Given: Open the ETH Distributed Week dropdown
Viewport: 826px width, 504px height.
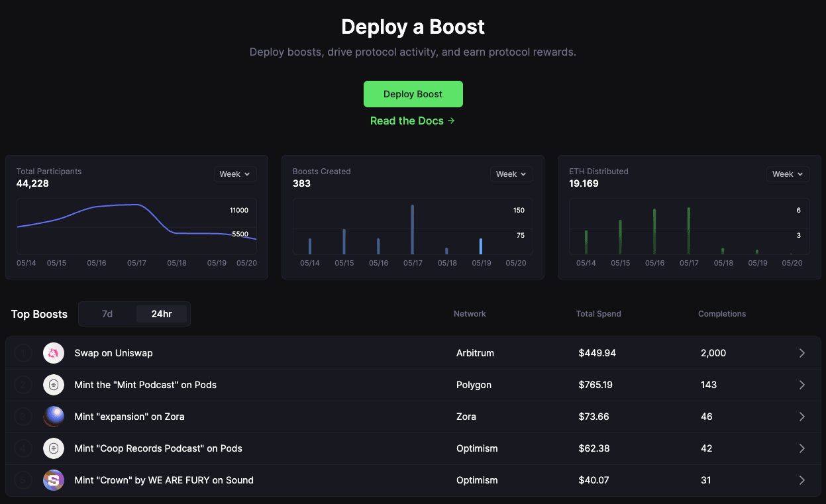Looking at the screenshot, I should [788, 174].
